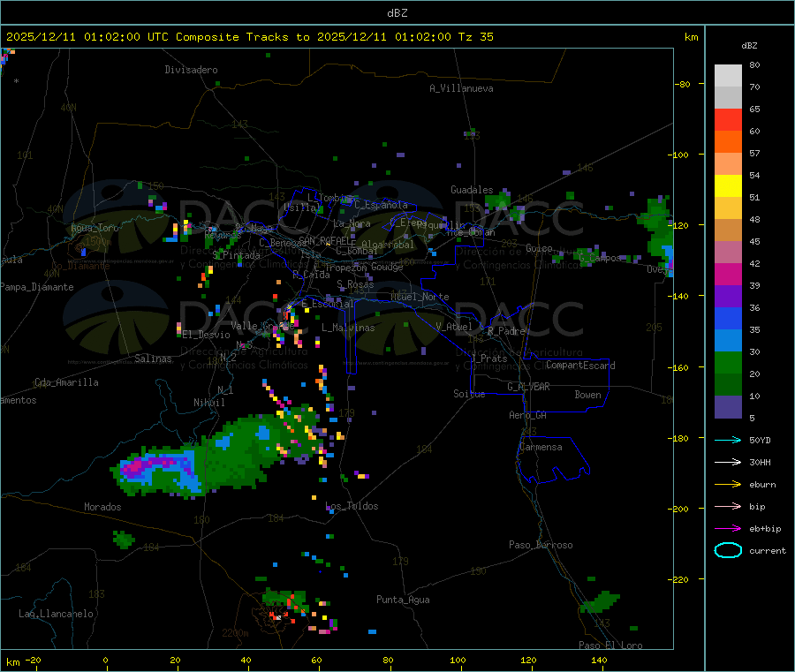The height and width of the screenshot is (672, 795).
Task: Select the 'Los_Toldos' place label
Action: pos(352,506)
